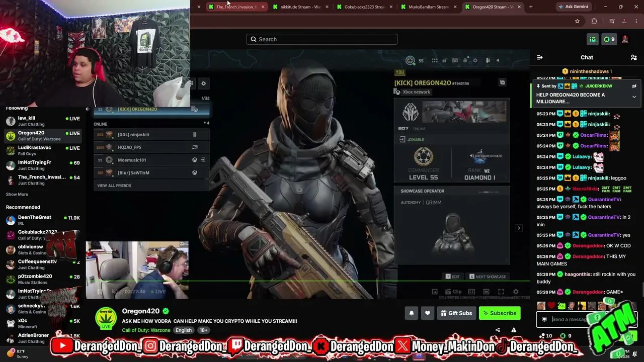Open ImNotTryingFr channel with 69 viewers
Viewport: 644px width, 362px height.
pyautogui.click(x=43, y=165)
